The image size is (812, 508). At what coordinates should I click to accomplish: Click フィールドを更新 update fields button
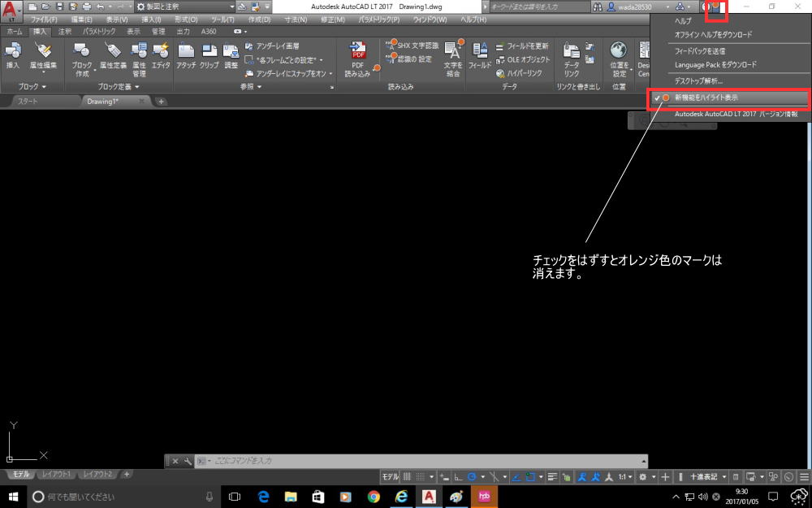point(522,46)
